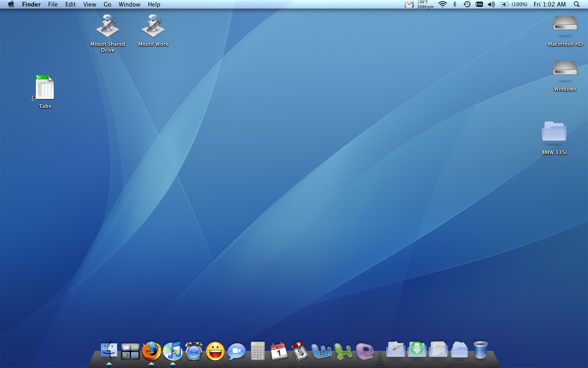588x368 pixels.
Task: Launch iTunes in the Dock
Action: (x=173, y=351)
